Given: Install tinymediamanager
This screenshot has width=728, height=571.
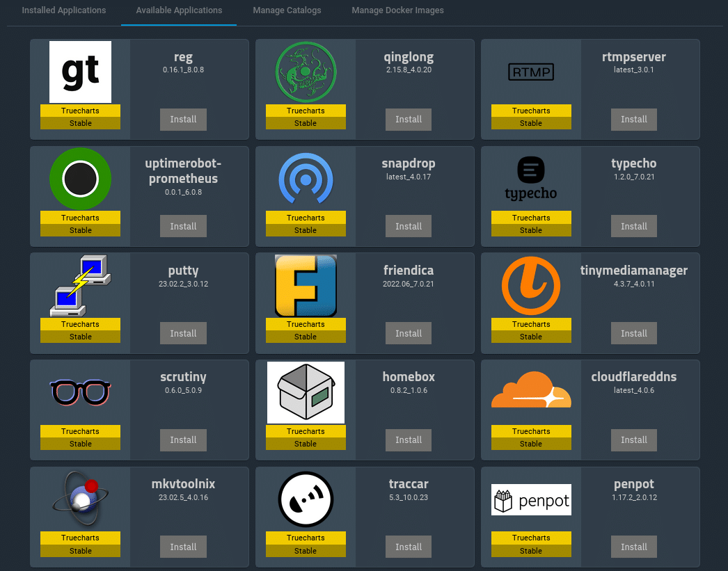Looking at the screenshot, I should (x=634, y=333).
